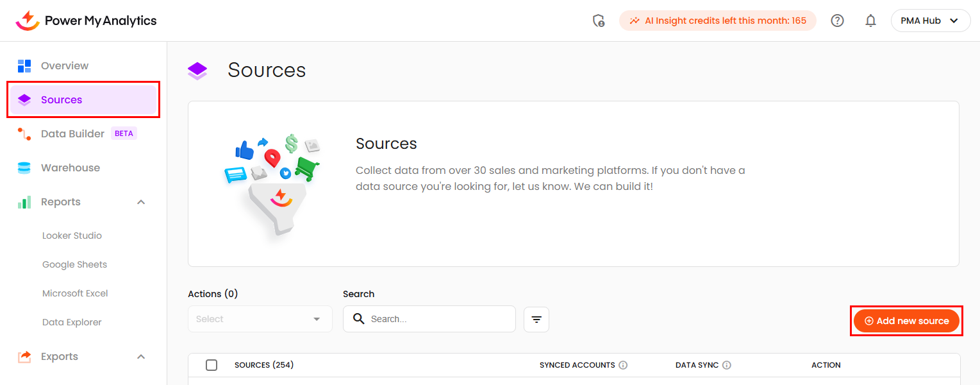Screen dimensions: 980x385
Task: Collapse the Reports section
Action: [141, 202]
